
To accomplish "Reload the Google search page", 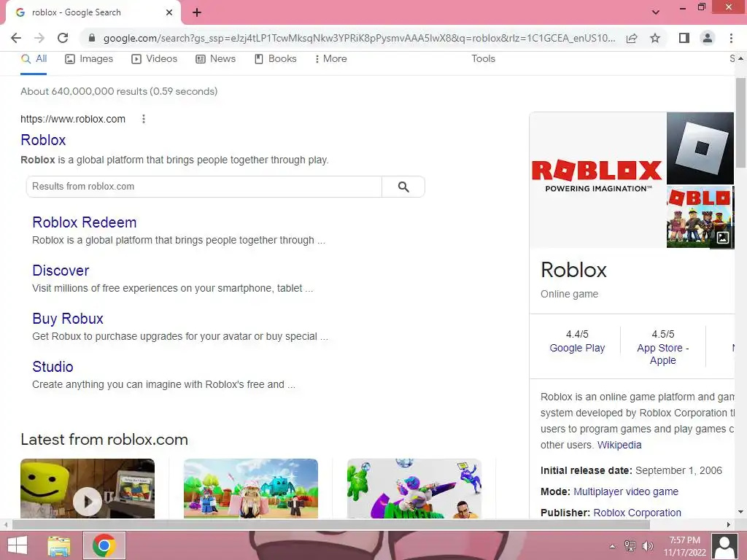I will (63, 38).
